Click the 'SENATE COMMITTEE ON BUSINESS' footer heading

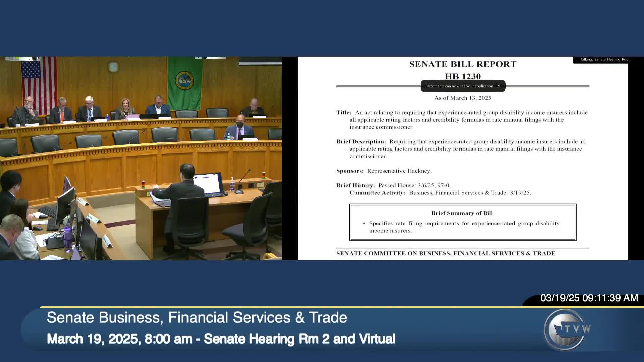coord(445,253)
